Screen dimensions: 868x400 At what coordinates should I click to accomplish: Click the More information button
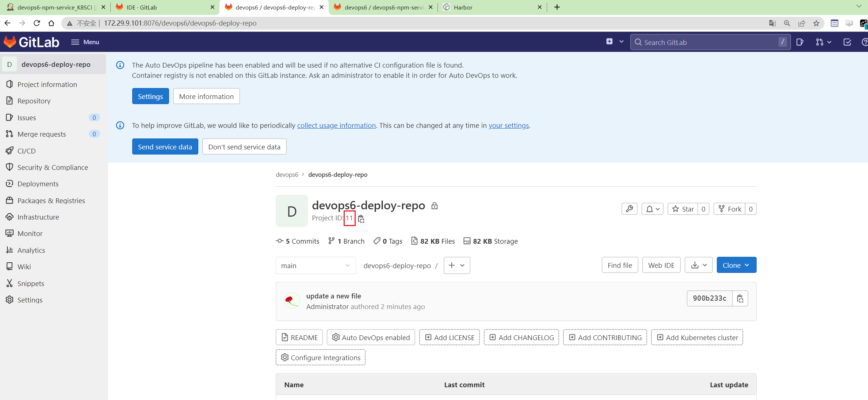pos(206,96)
